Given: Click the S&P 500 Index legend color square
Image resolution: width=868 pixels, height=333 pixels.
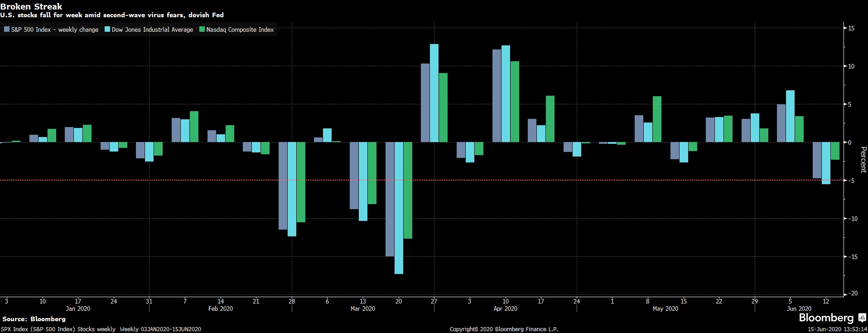Looking at the screenshot, I should coord(7,29).
